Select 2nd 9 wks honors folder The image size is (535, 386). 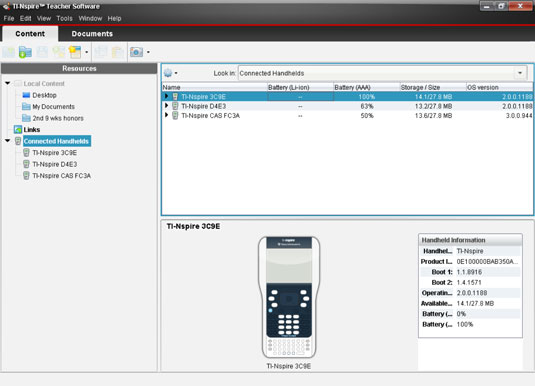click(58, 118)
